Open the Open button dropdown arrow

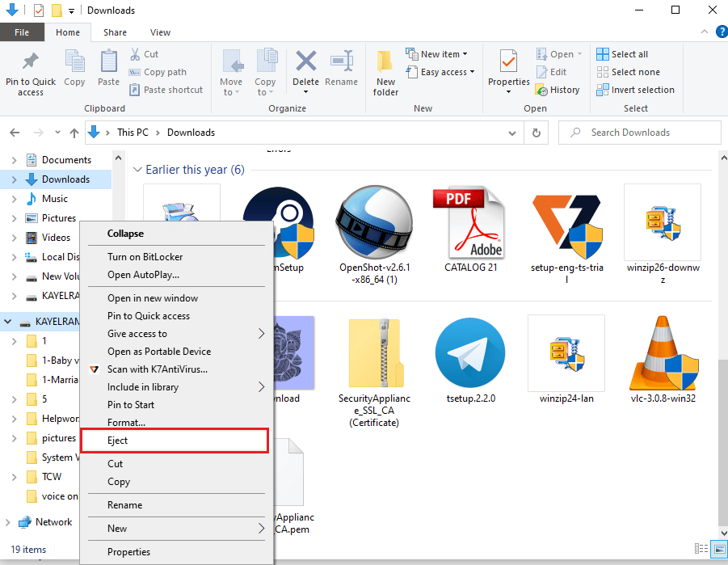(x=580, y=54)
